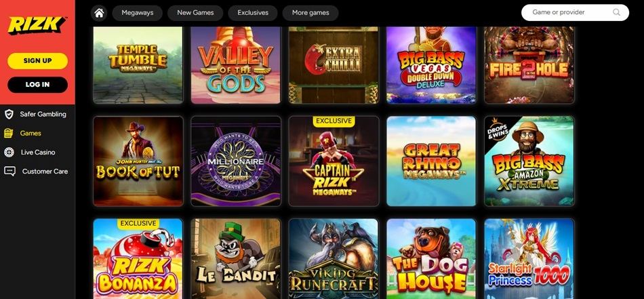
Task: Launch the Valley of the Gods game
Action: pyautogui.click(x=236, y=65)
